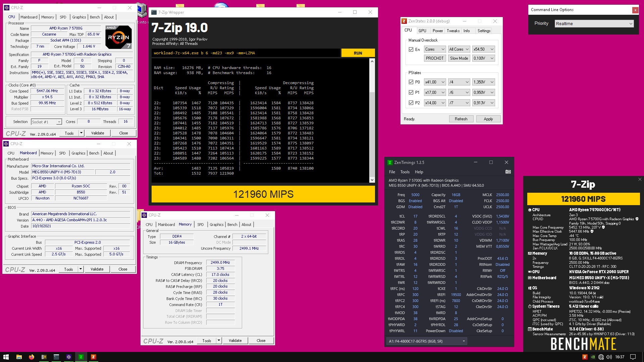Click the 7-Zip Wrapper title bar icon
644x362 pixels.
154,12
